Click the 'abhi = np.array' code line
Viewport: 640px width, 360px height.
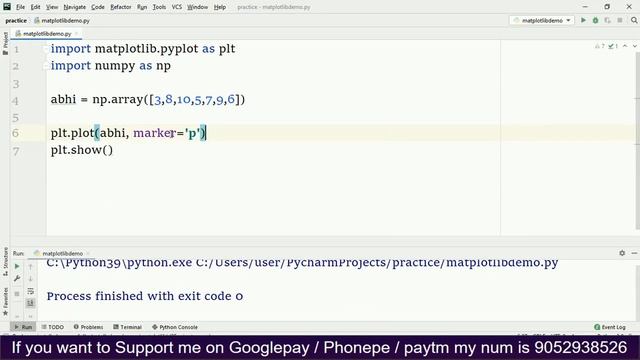[x=148, y=100]
